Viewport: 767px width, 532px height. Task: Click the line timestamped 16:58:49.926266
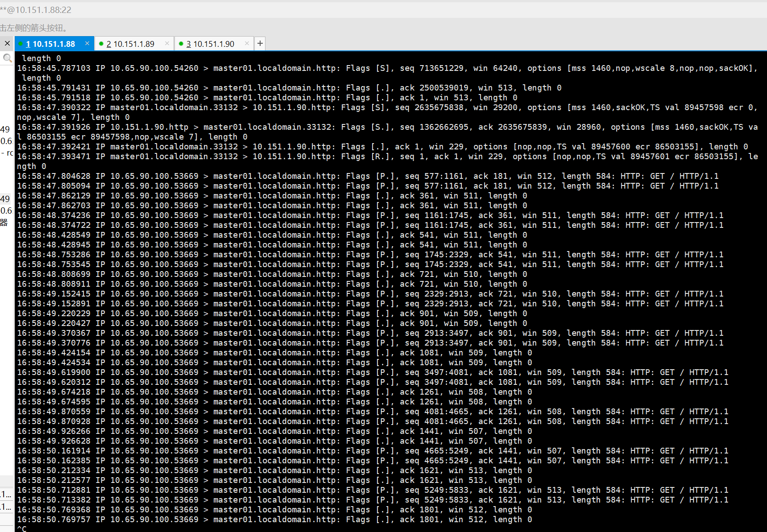click(x=274, y=431)
